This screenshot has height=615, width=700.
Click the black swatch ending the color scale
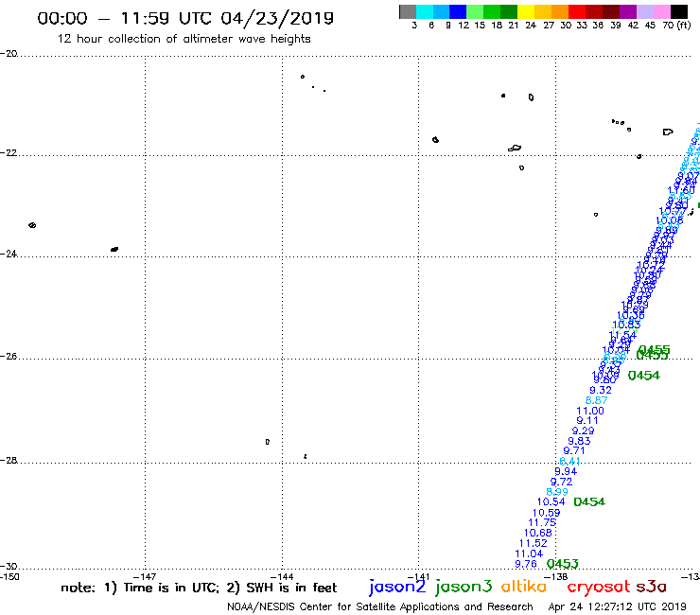pos(678,11)
